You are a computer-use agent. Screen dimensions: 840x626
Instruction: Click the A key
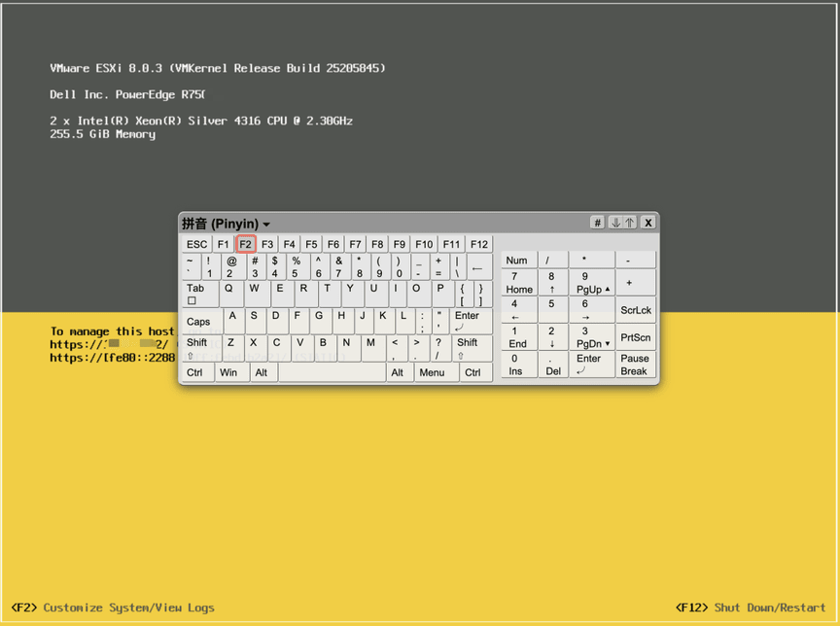click(x=234, y=322)
